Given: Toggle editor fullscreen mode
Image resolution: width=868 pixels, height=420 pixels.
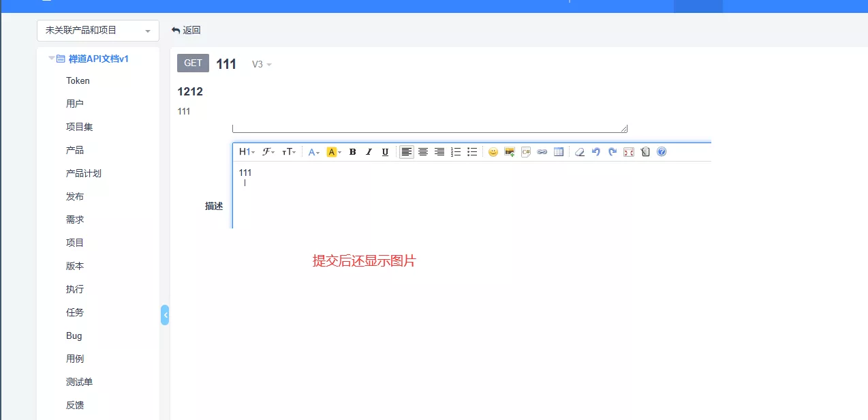Looking at the screenshot, I should click(629, 152).
